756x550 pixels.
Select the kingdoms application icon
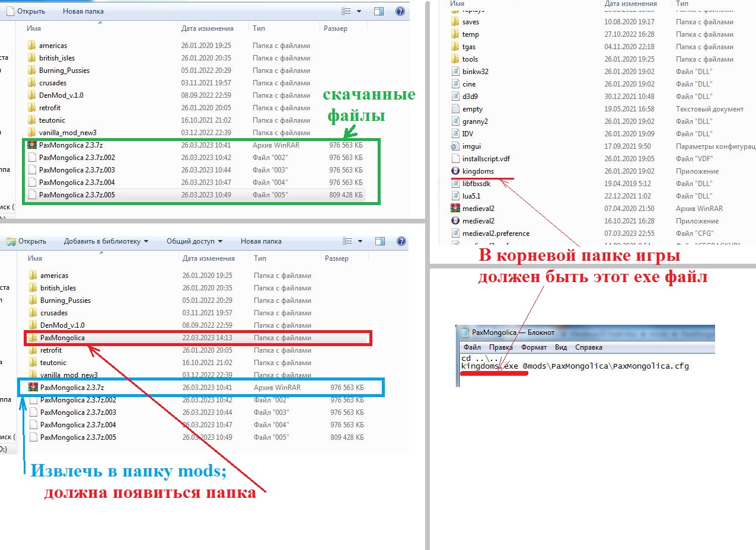point(455,171)
